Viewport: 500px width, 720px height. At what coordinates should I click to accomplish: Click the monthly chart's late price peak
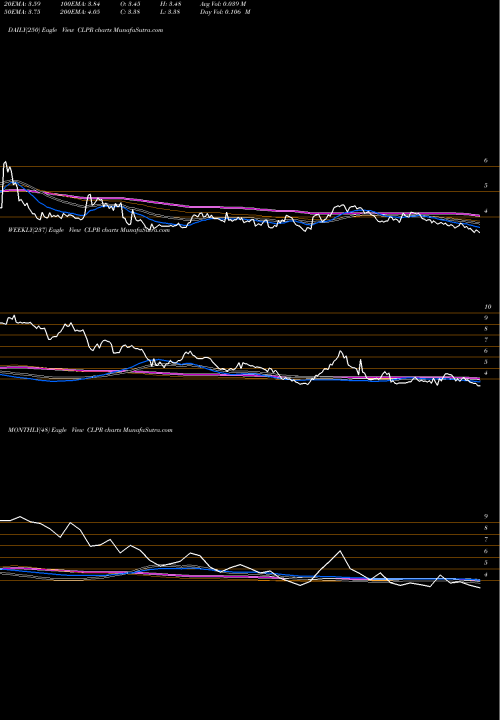[340, 551]
